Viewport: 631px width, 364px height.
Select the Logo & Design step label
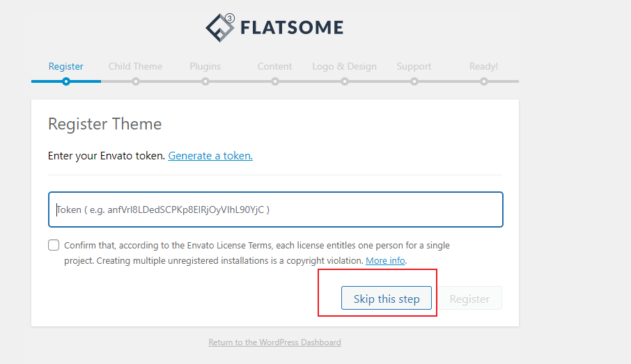click(x=345, y=66)
